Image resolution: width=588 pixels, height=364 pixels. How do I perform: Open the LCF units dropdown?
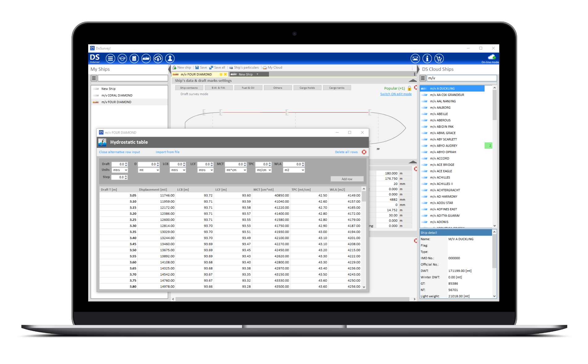(x=205, y=170)
